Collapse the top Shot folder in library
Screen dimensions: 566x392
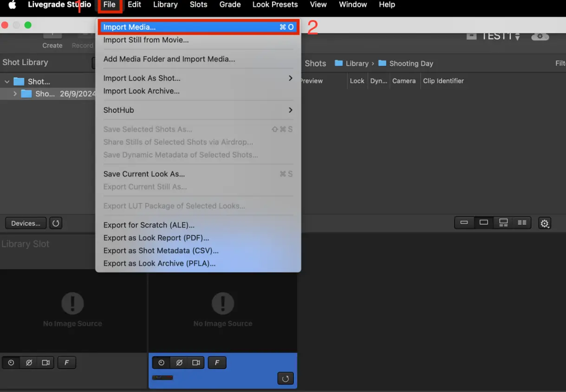pyautogui.click(x=7, y=82)
